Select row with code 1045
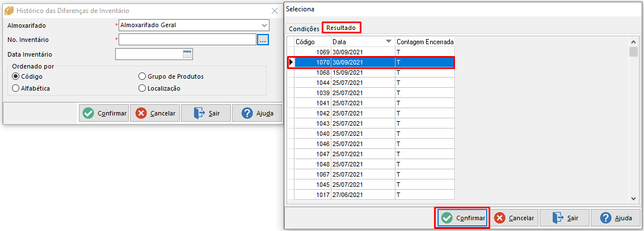The width and height of the screenshot is (644, 231). click(x=371, y=185)
